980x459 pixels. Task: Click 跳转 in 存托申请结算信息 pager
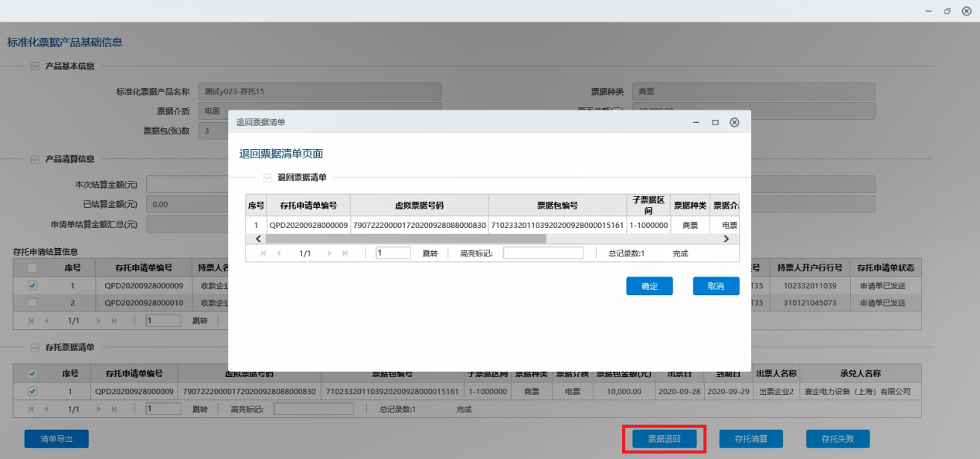coord(200,321)
